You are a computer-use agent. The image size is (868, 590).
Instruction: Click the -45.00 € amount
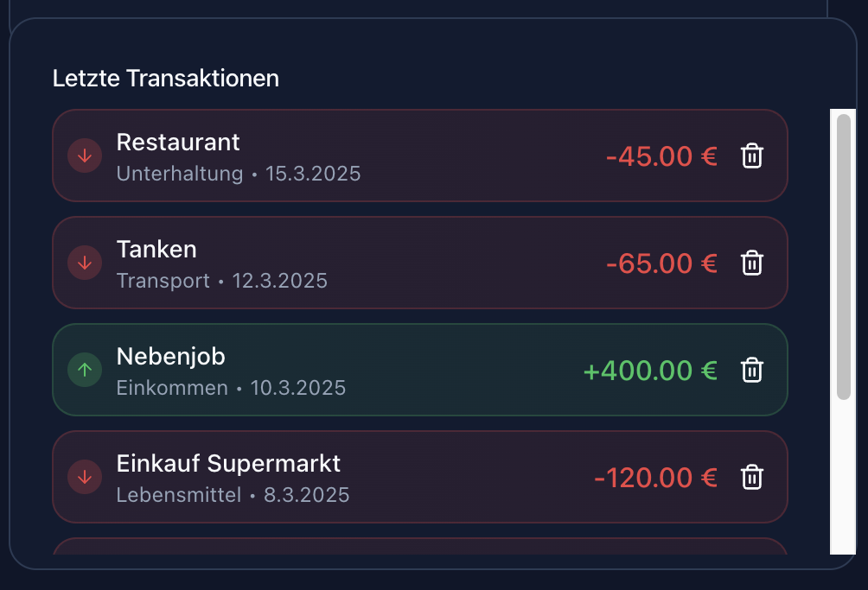coord(661,156)
